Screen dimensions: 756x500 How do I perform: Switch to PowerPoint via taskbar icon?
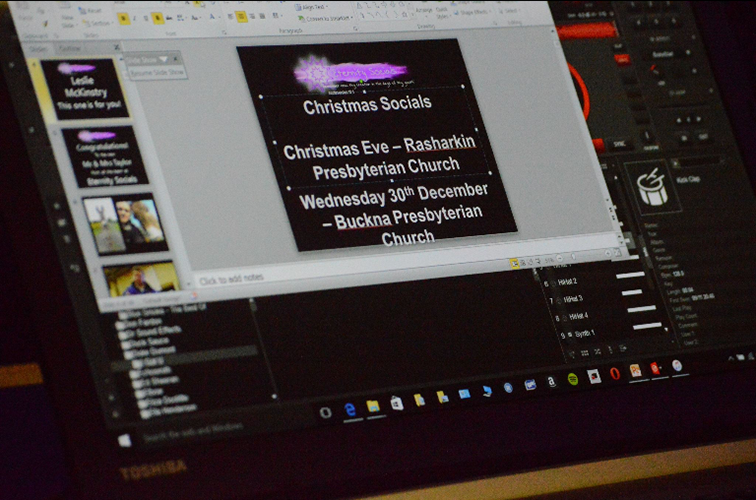point(635,370)
